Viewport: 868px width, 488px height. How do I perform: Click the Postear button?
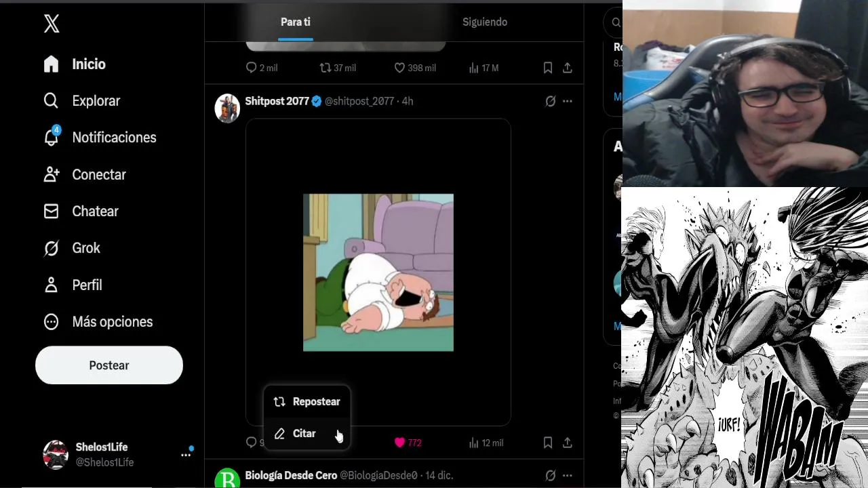tap(109, 365)
